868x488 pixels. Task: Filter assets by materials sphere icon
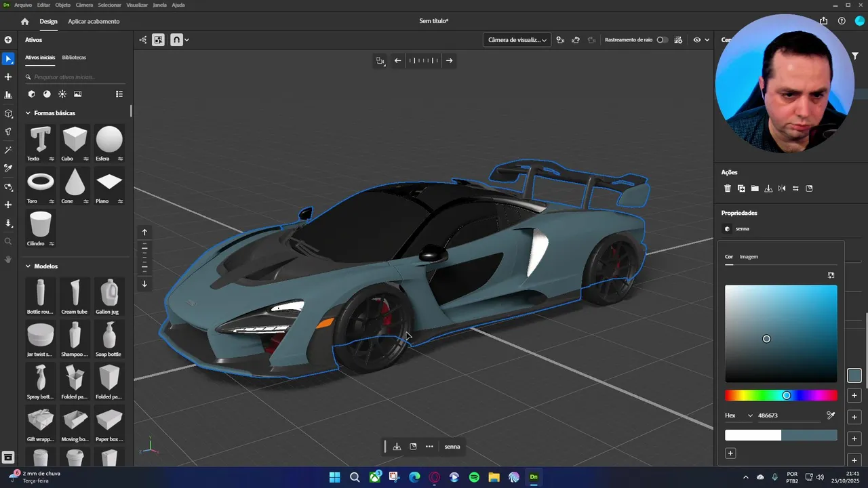[47, 94]
